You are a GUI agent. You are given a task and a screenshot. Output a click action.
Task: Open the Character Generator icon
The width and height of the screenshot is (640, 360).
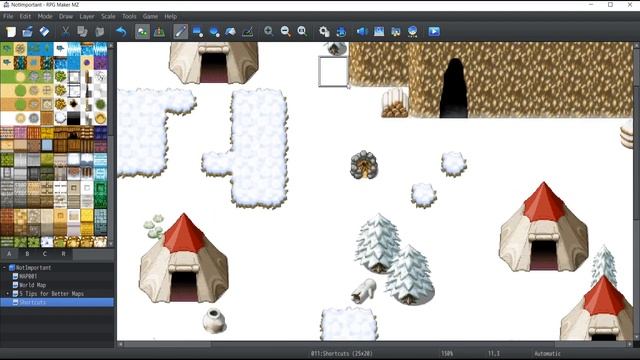click(396, 31)
